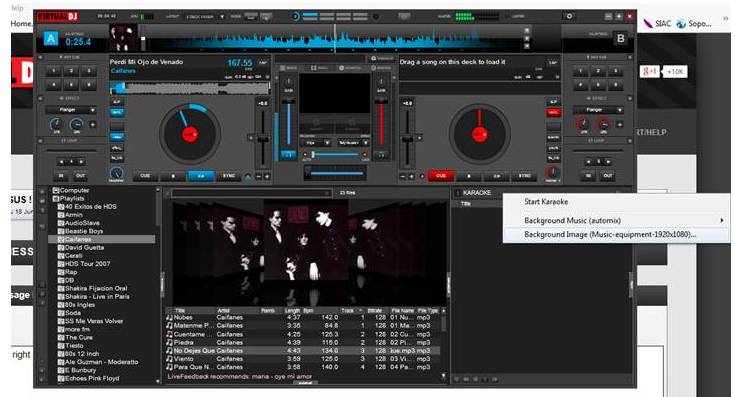Click stop button on deck A
This screenshot has height=397, width=735.
point(173,176)
